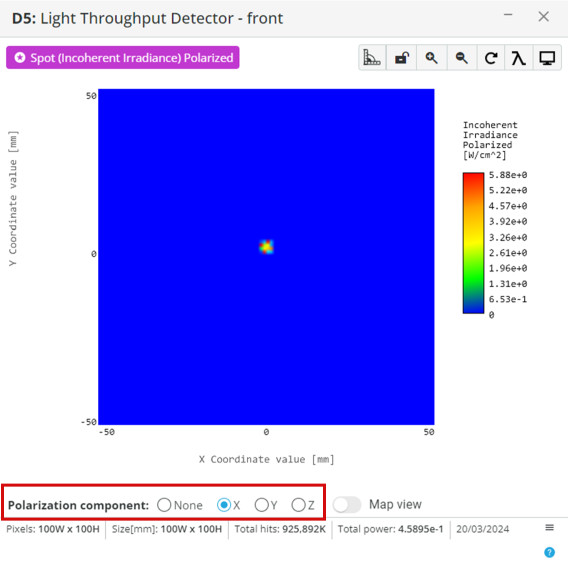Close the Light Throughput Detector window
Viewport: 568px width, 564px height.
pyautogui.click(x=543, y=16)
